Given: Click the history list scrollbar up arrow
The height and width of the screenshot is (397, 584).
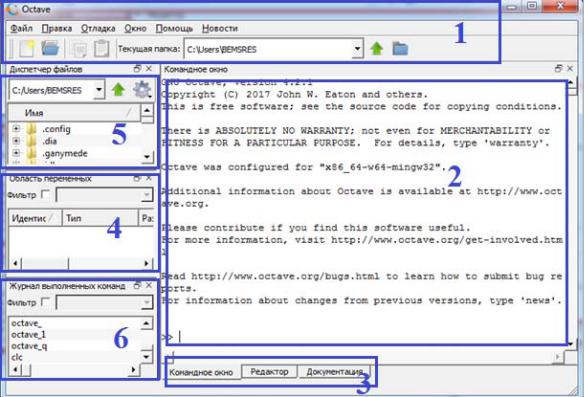Looking at the screenshot, I should 146,323.
